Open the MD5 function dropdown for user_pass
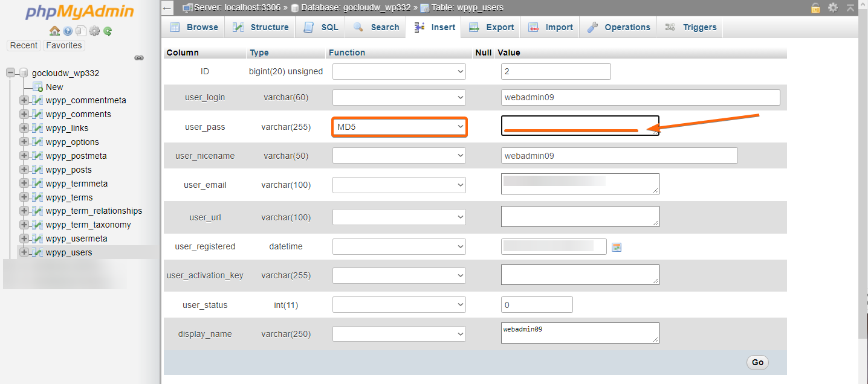The image size is (868, 384). pos(400,127)
